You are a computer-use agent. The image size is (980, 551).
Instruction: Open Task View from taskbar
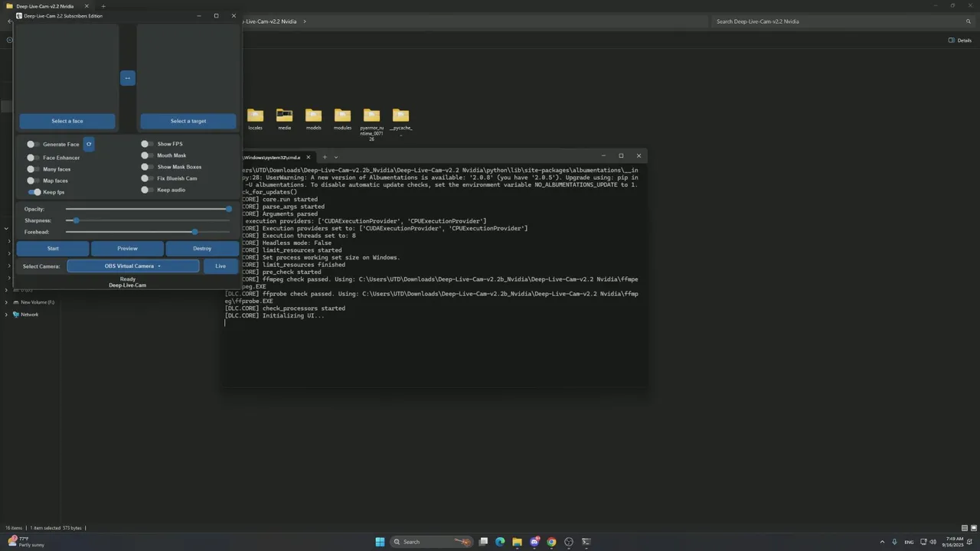click(x=483, y=542)
